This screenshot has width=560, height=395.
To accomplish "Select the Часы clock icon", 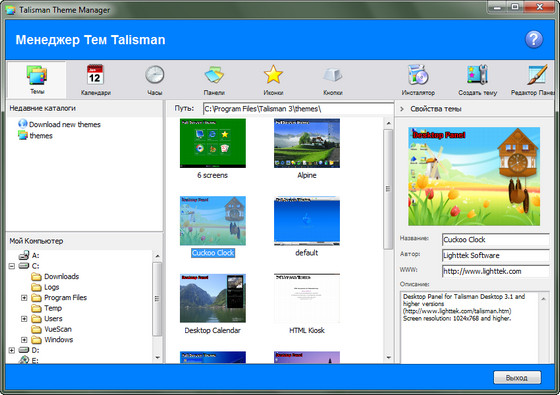I will point(155,75).
